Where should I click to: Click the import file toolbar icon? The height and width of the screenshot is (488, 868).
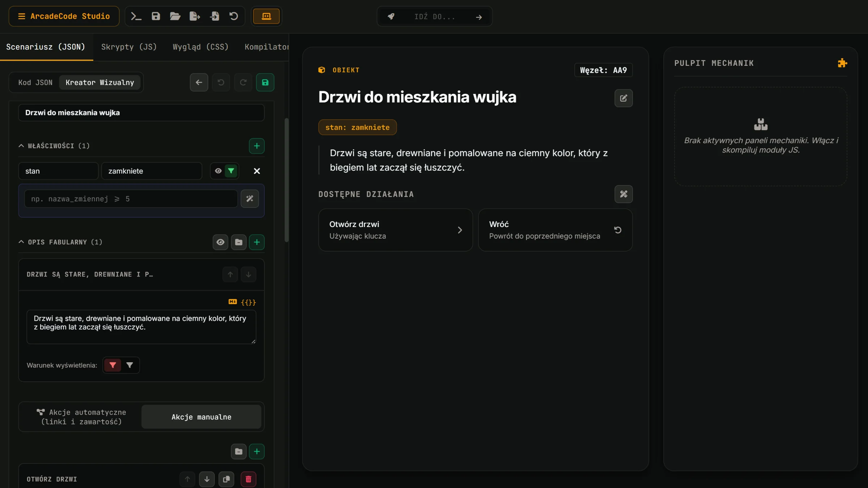click(214, 16)
